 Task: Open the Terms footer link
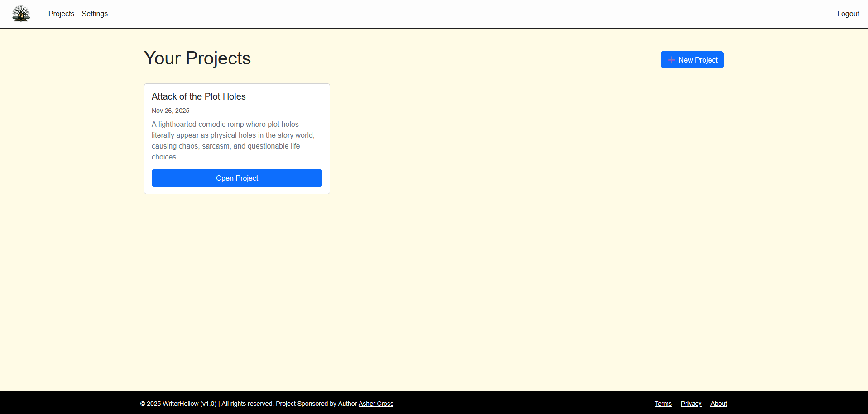tap(663, 404)
